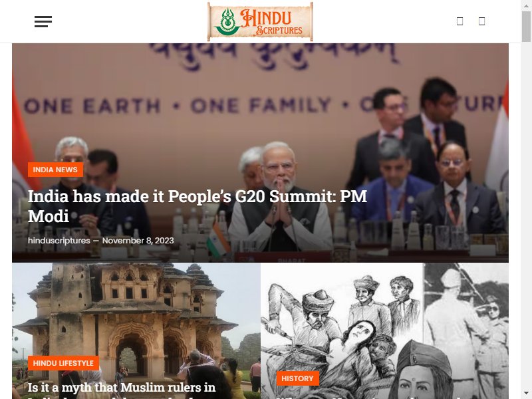This screenshot has width=532, height=399.
Task: Select the INDIA NEWS category tag
Action: (55, 170)
